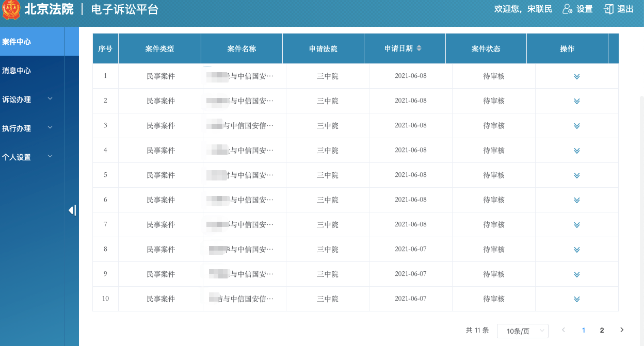Click the 案件状态 column header
Screen dimensions: 644x346
(x=486, y=48)
